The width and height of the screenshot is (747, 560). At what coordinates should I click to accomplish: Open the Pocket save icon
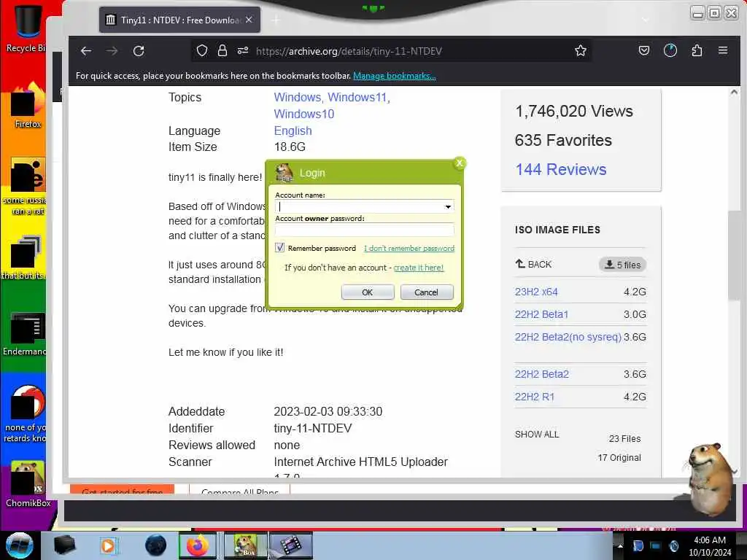point(644,50)
